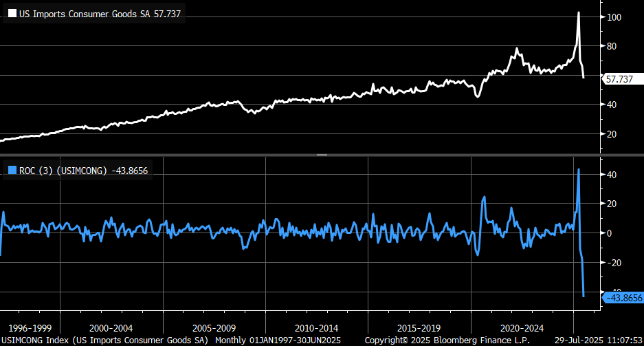
Task: Grab the pane divider handle between charts
Action: pyautogui.click(x=322, y=155)
